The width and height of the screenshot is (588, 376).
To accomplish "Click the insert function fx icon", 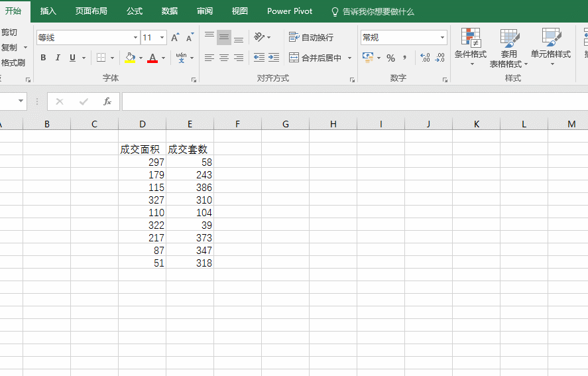I will click(x=107, y=101).
